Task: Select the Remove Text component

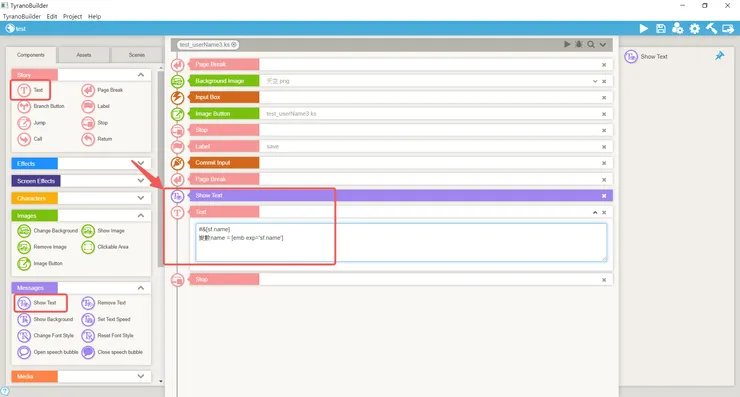Action: (x=104, y=303)
